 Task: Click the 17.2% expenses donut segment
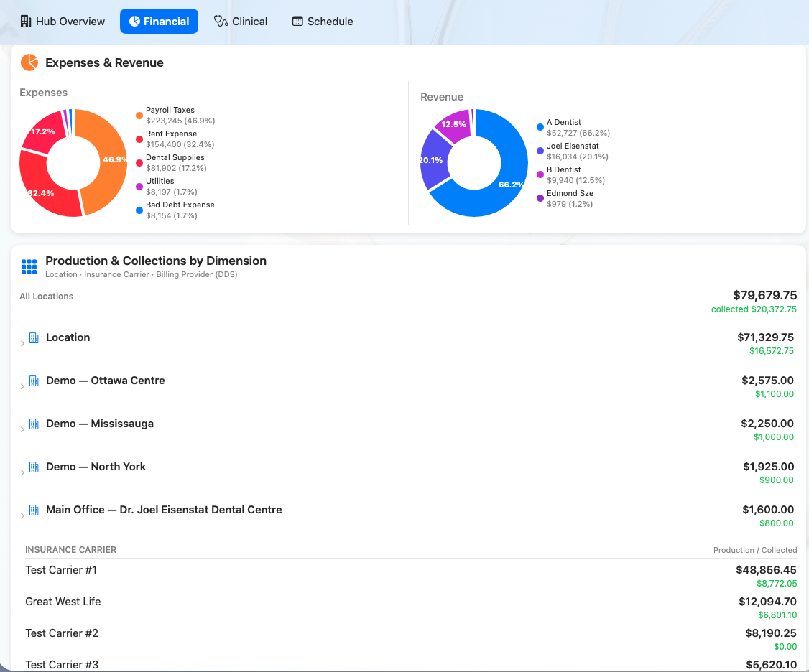click(x=44, y=133)
